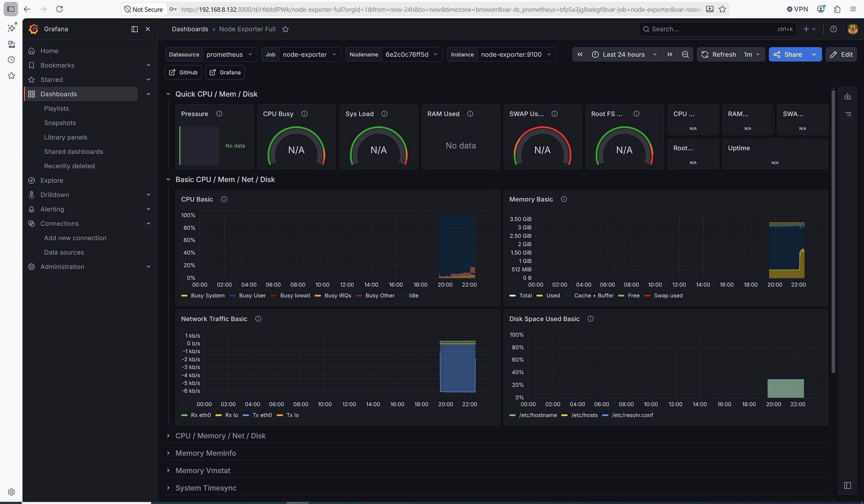
Task: Shift time range forward
Action: [x=670, y=54]
